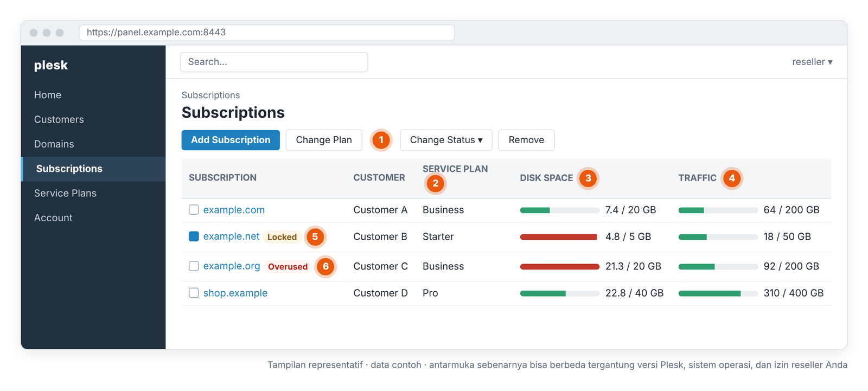The height and width of the screenshot is (391, 868).
Task: Click the Locked badge on example.net
Action: pos(282,237)
